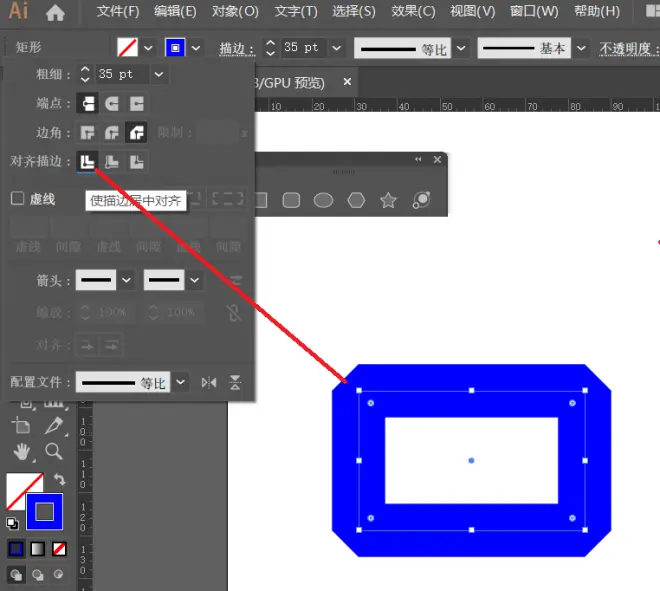Screen dimensions: 660x591
Task: Select the butt cap endpoint option
Action: click(88, 104)
